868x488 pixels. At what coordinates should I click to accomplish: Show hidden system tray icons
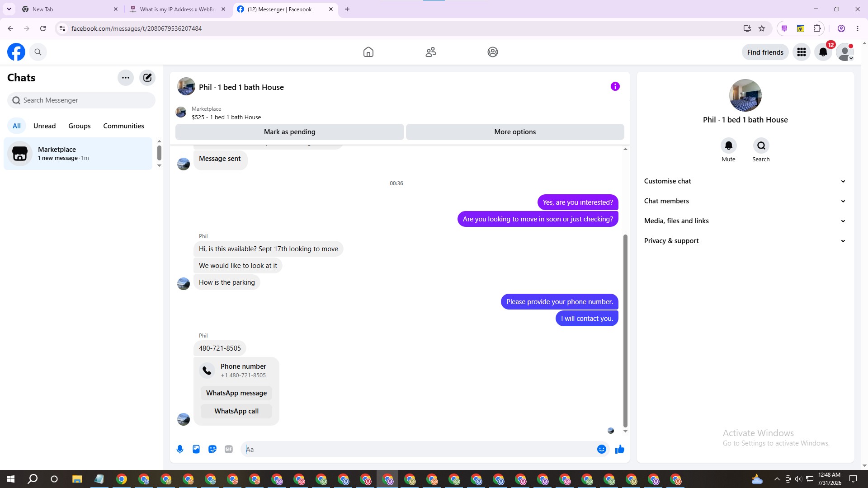coord(777,479)
